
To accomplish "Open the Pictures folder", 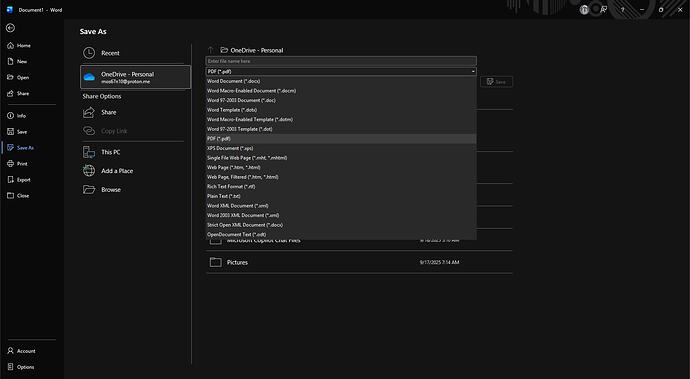I will (x=360, y=262).
